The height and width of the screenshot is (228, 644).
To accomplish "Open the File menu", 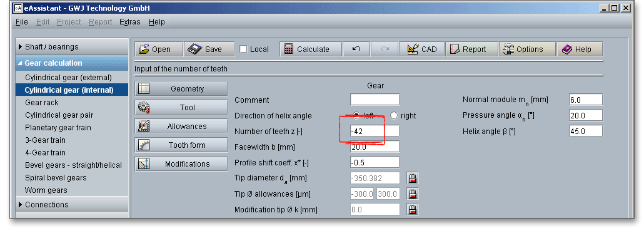I will (21, 22).
